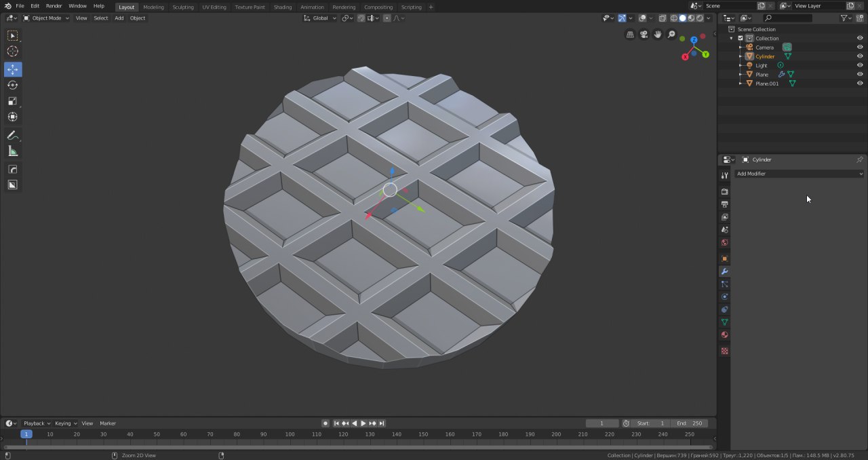This screenshot has height=460, width=868.
Task: Add new collection in outliner
Action: coord(861,18)
